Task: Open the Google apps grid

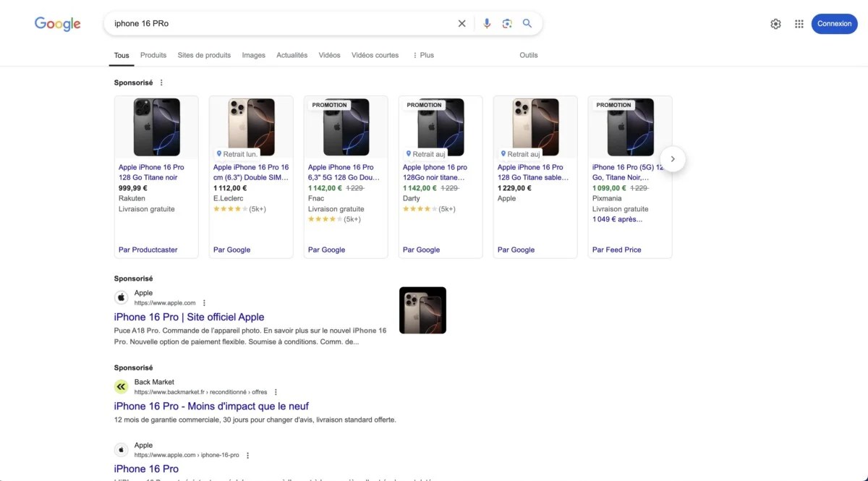Action: click(799, 24)
